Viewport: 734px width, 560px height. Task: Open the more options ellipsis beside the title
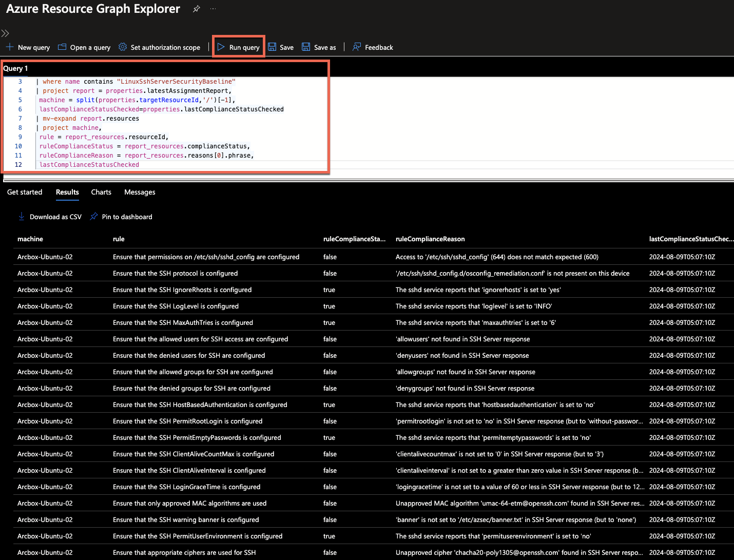213,9
